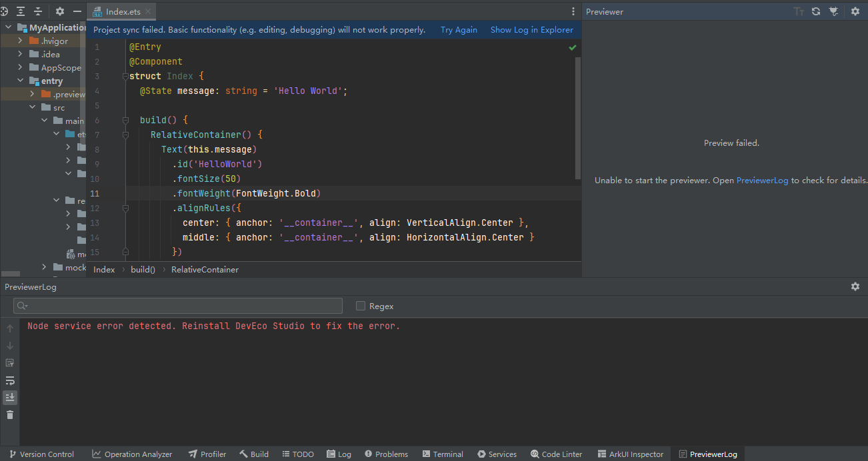Click the editor's vertical scrollbar

pyautogui.click(x=578, y=117)
